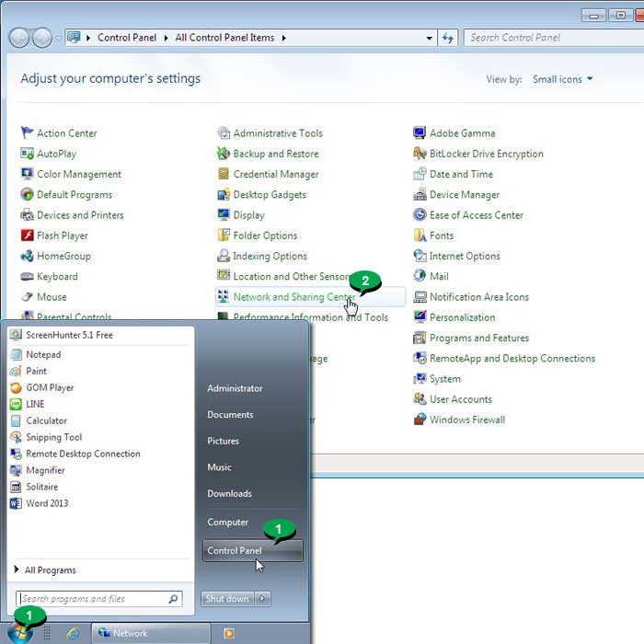Image resolution: width=644 pixels, height=644 pixels.
Task: Click the HomeGroup icon
Action: click(27, 256)
